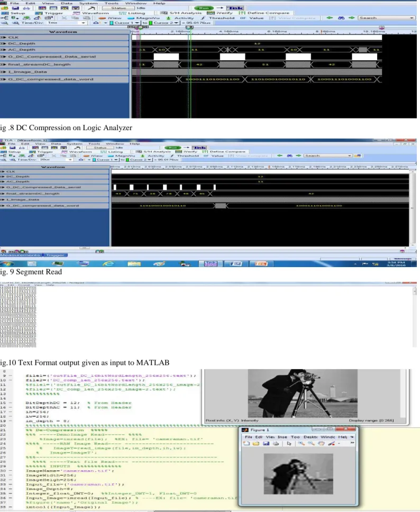The height and width of the screenshot is (512, 420).
Task: Open Define Compare in Fig. 8 toolbar
Action: tap(264, 13)
